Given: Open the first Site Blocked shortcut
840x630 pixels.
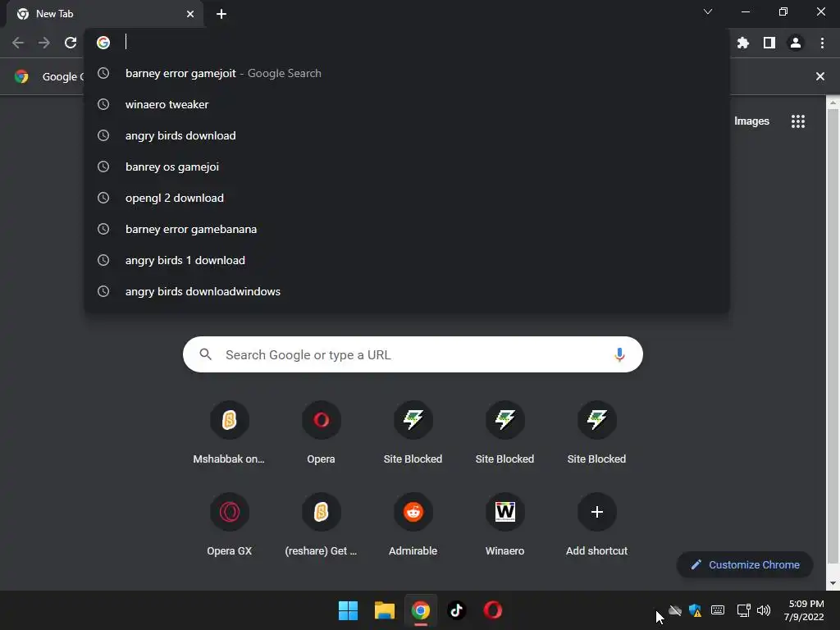Looking at the screenshot, I should [x=413, y=433].
